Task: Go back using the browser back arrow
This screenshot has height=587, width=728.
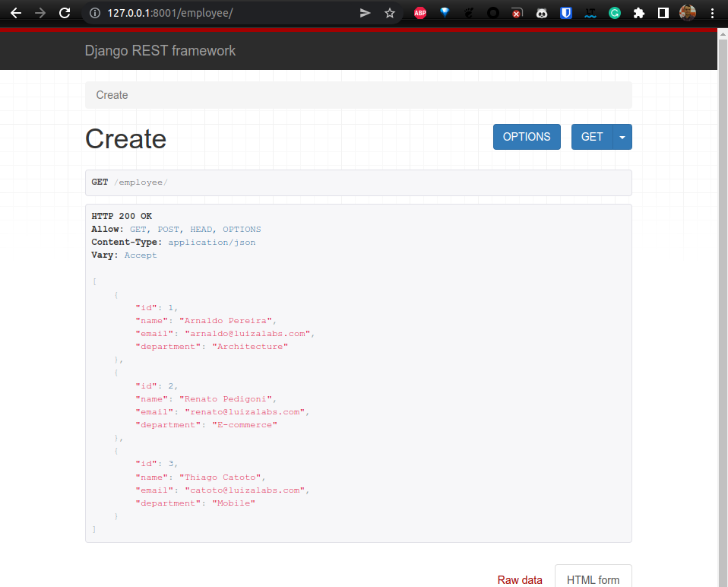Action: (x=16, y=13)
